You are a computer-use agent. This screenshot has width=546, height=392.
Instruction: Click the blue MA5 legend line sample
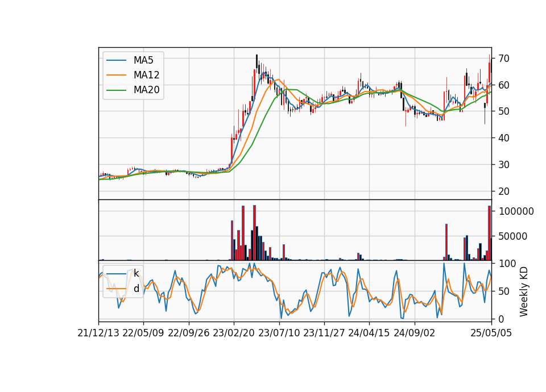pos(116,61)
